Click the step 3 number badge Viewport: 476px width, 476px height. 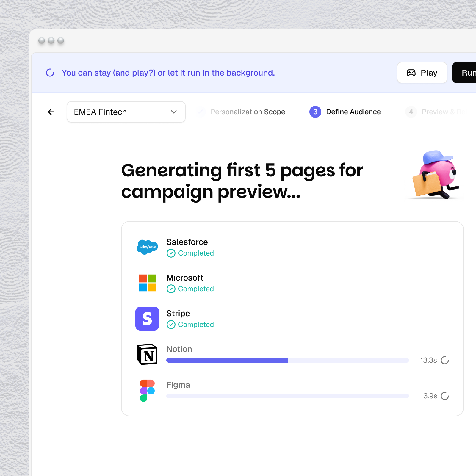(x=315, y=112)
